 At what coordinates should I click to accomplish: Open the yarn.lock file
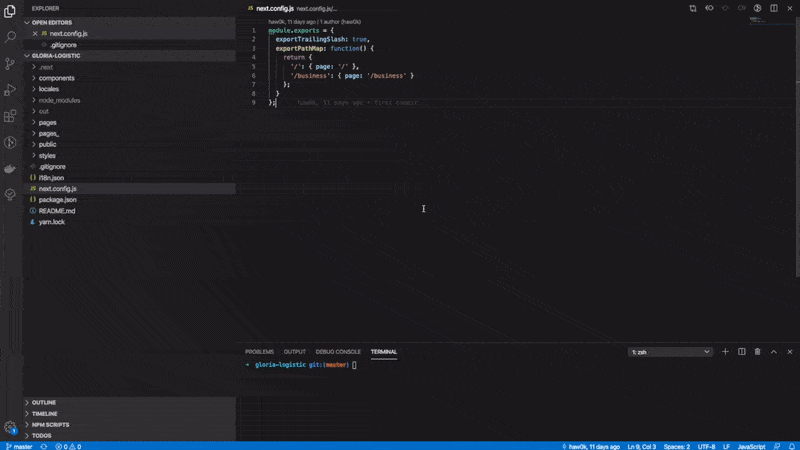coord(129,222)
